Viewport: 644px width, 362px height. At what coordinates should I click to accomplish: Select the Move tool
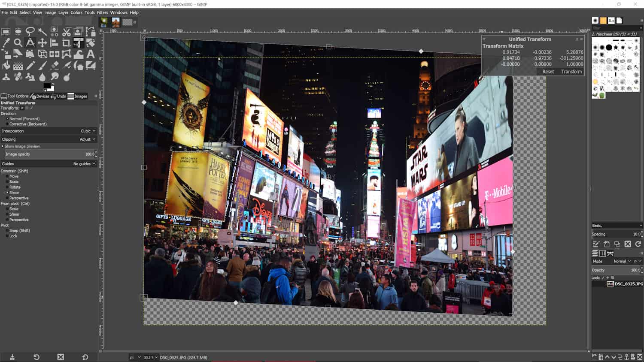pyautogui.click(x=42, y=42)
